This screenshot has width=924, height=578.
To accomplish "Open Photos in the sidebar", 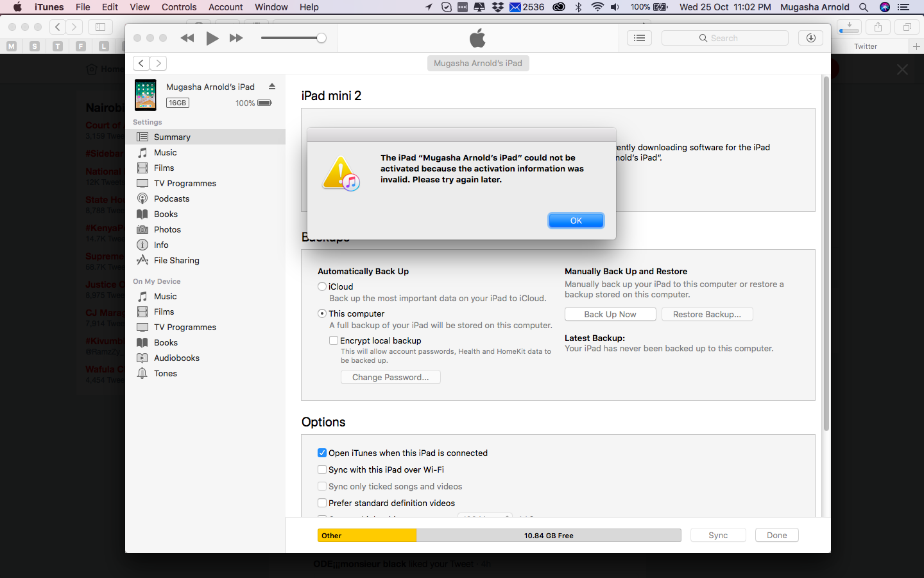I will pos(205,229).
